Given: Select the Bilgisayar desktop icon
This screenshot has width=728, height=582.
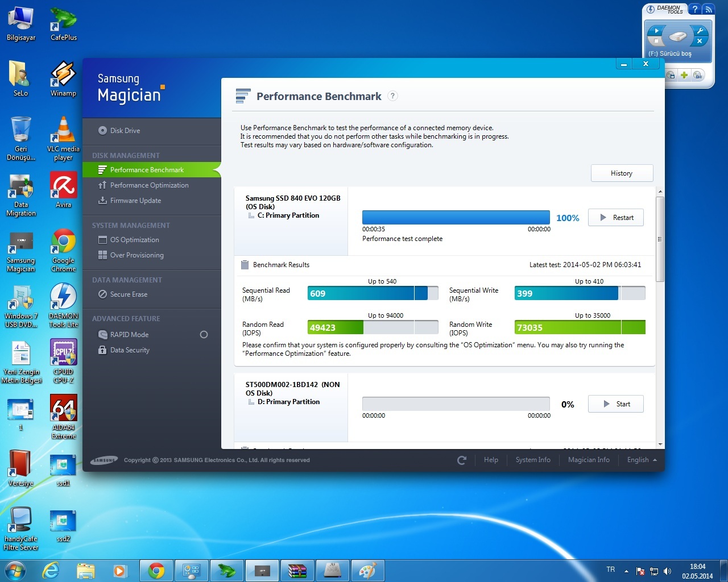Looking at the screenshot, I should point(21,23).
